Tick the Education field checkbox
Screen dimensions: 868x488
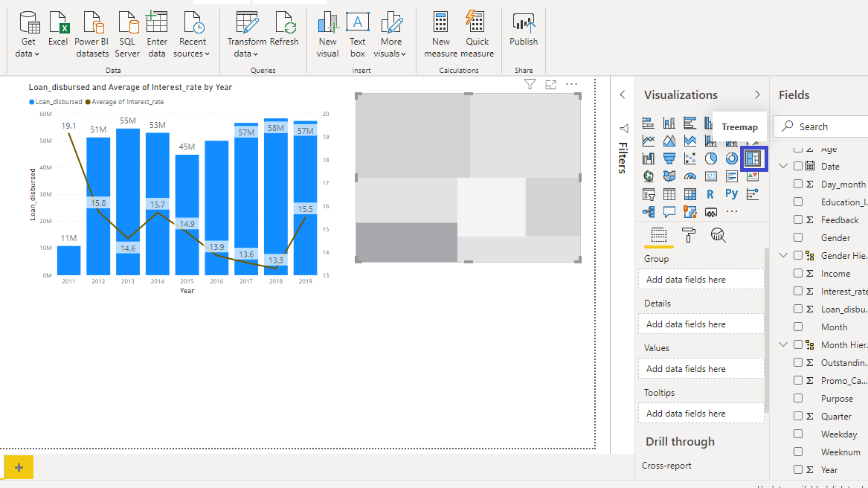tap(797, 202)
